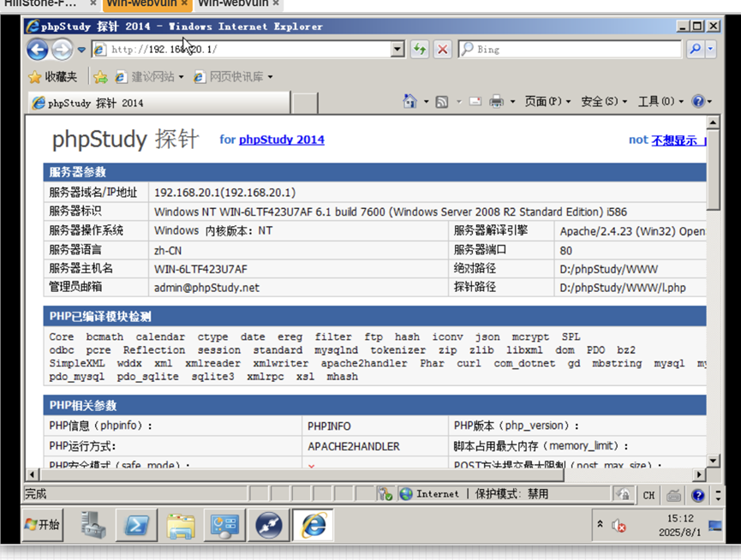Select the phpStudy 探针 2014 tab
Image resolution: width=741 pixels, height=560 pixels.
(x=158, y=103)
